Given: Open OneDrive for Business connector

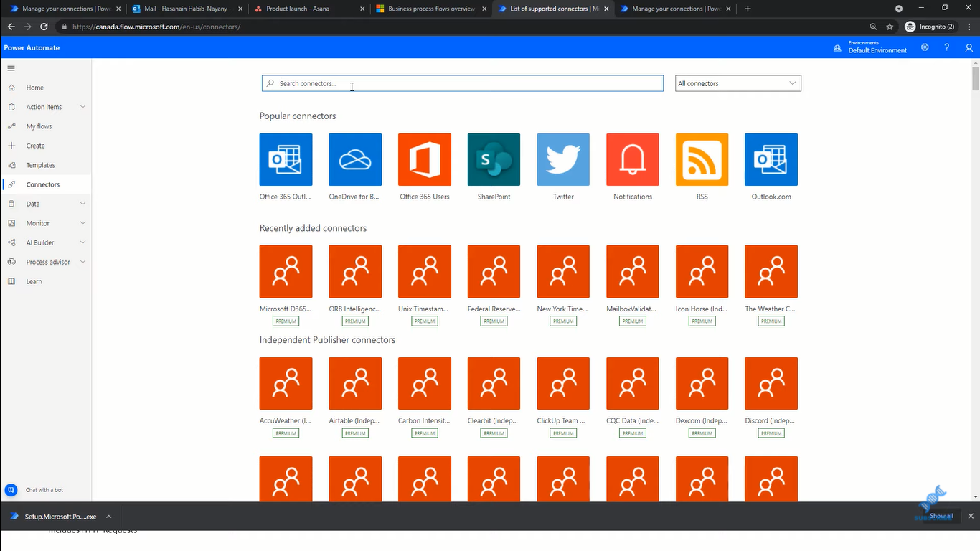Looking at the screenshot, I should (x=355, y=159).
